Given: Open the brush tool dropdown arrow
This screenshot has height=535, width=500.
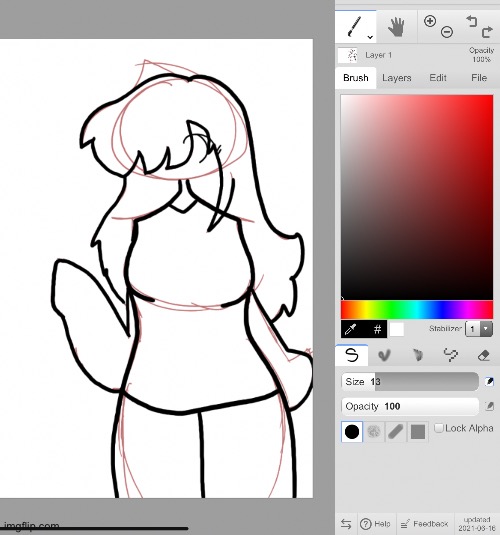Looking at the screenshot, I should tap(370, 37).
